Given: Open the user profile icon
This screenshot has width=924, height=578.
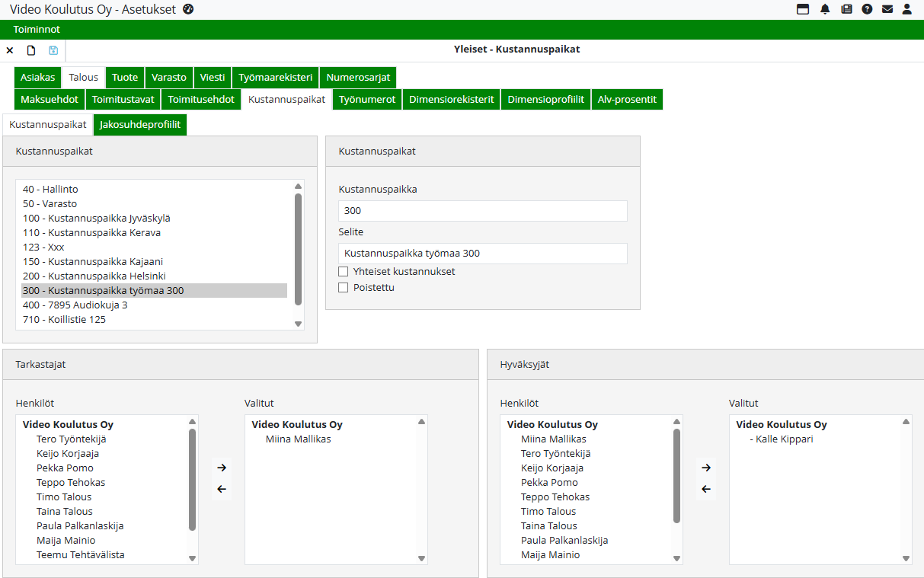Looking at the screenshot, I should [906, 9].
